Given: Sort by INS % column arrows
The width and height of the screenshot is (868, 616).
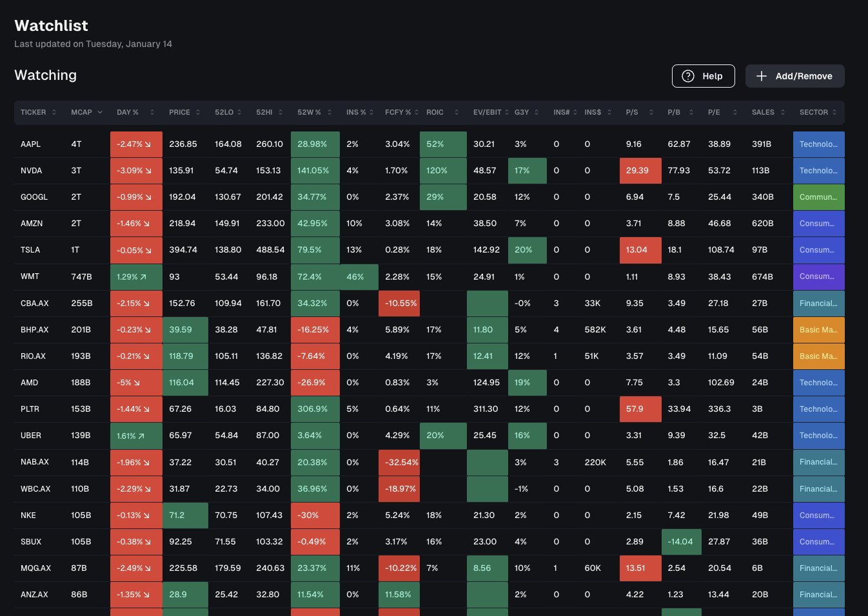Looking at the screenshot, I should point(371,112).
